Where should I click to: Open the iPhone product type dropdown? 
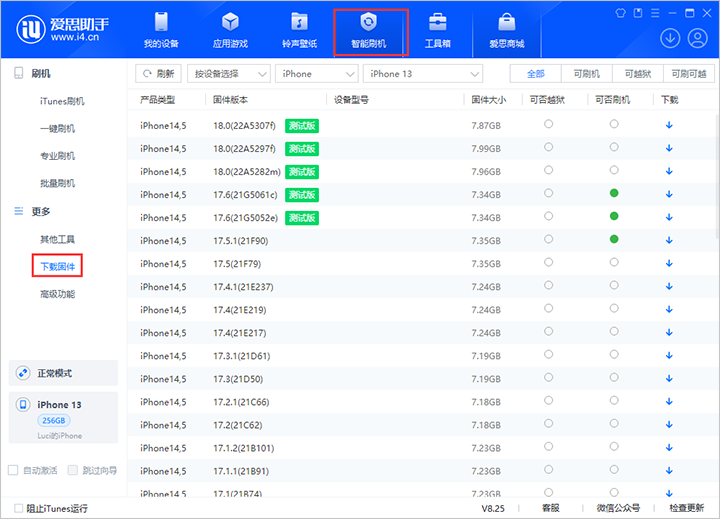(316, 73)
